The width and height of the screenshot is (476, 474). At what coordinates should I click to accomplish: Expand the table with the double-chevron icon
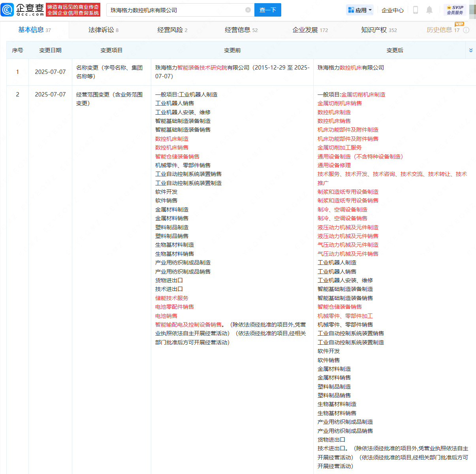pos(471,50)
